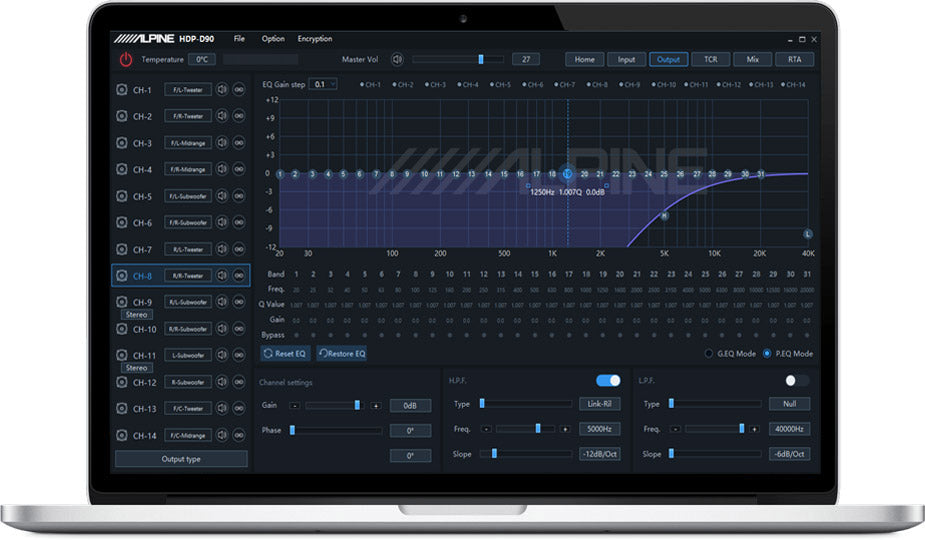Switch to the Input tab

[626, 60]
